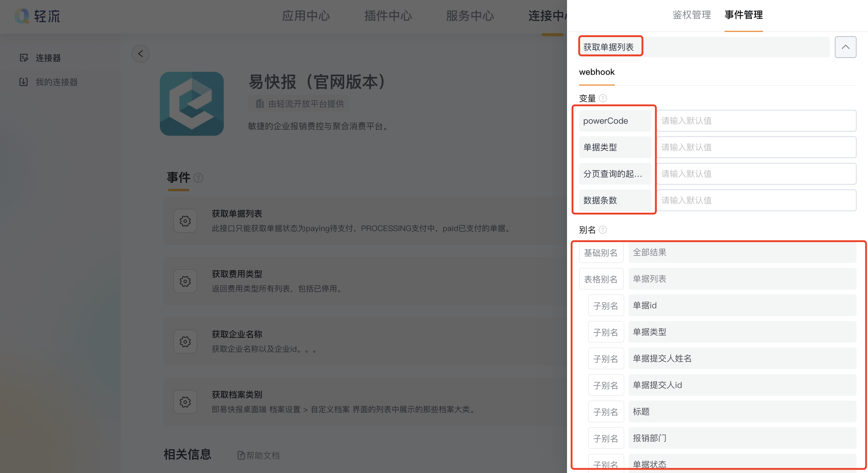Collapse the 获取单据列表 event panel

pos(845,47)
